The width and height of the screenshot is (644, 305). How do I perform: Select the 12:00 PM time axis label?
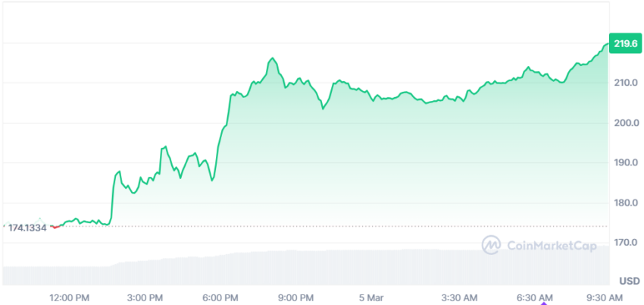point(70,297)
